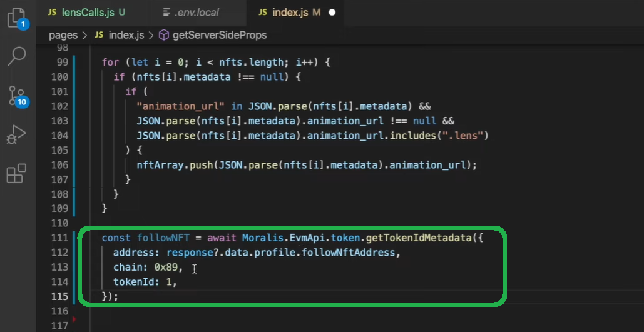Click the JS icon on lensCalls.js tab
The width and height of the screenshot is (644, 332).
point(52,13)
